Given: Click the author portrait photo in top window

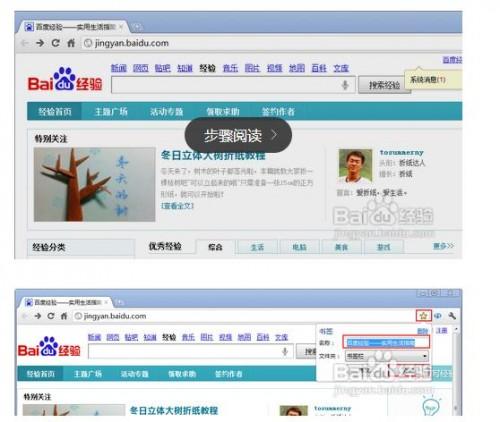Looking at the screenshot, I should (x=355, y=166).
